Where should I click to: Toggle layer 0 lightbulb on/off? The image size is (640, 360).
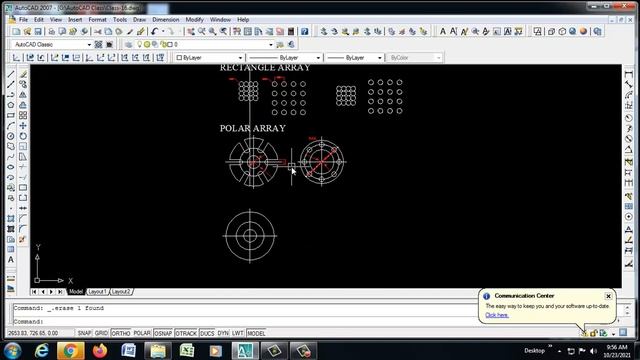(x=139, y=44)
